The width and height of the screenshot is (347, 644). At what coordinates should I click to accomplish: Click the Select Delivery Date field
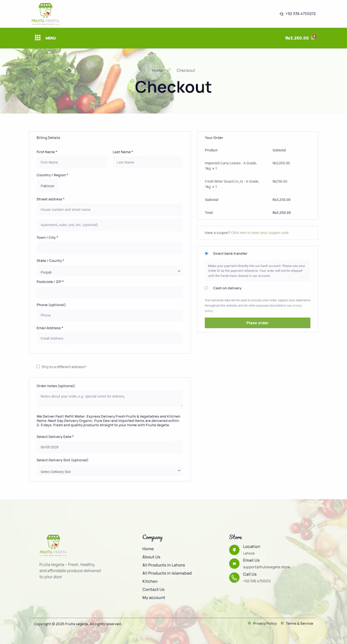pyautogui.click(x=109, y=447)
